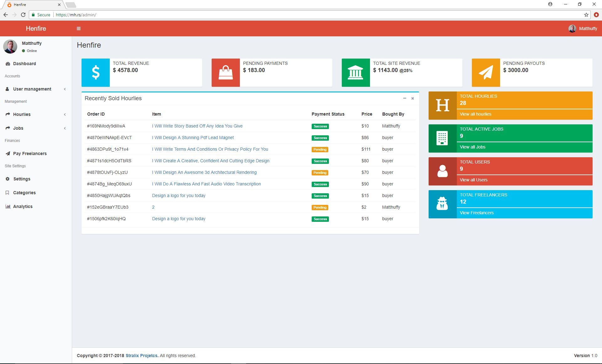Open the Matthuffy user menu in header
This screenshot has width=602, height=364.
coord(583,29)
